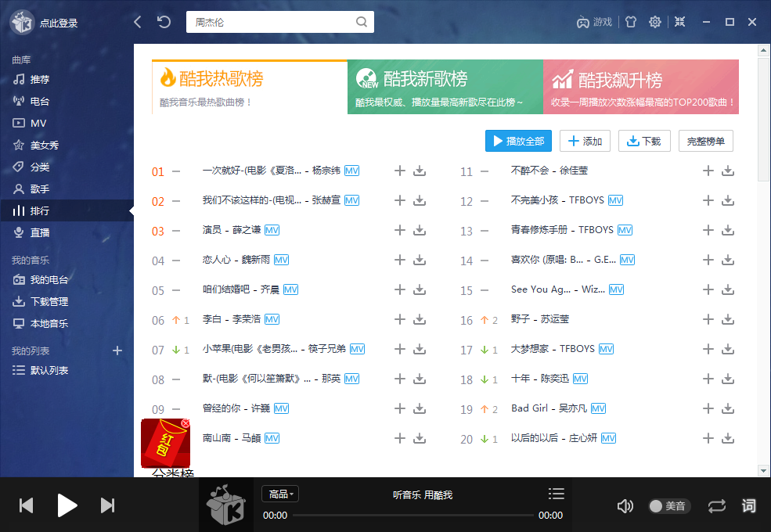Click 点此登录 to log in
This screenshot has height=532, width=771.
(59, 23)
